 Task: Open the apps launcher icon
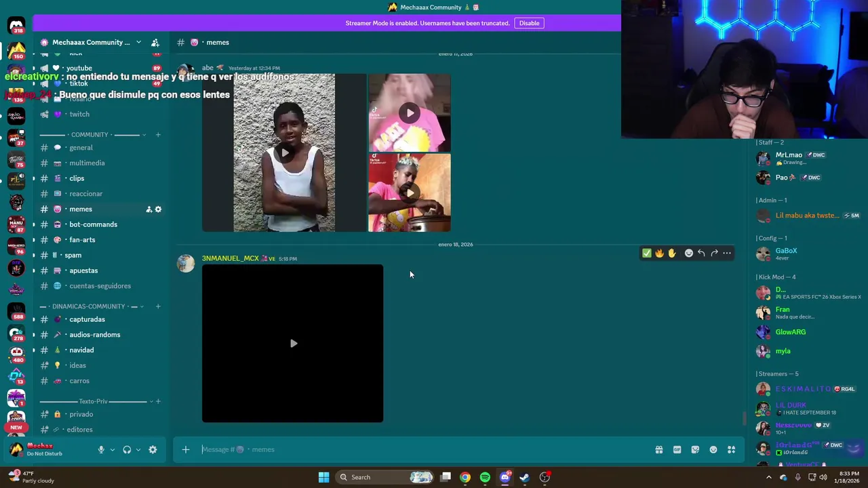click(732, 449)
